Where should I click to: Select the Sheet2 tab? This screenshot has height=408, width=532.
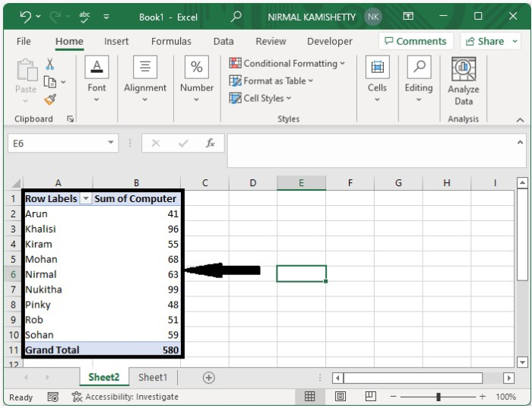tap(104, 377)
